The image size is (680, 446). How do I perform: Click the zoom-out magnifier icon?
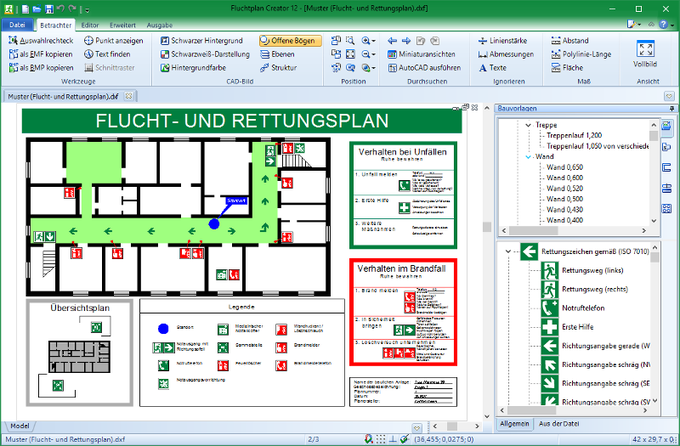click(366, 54)
